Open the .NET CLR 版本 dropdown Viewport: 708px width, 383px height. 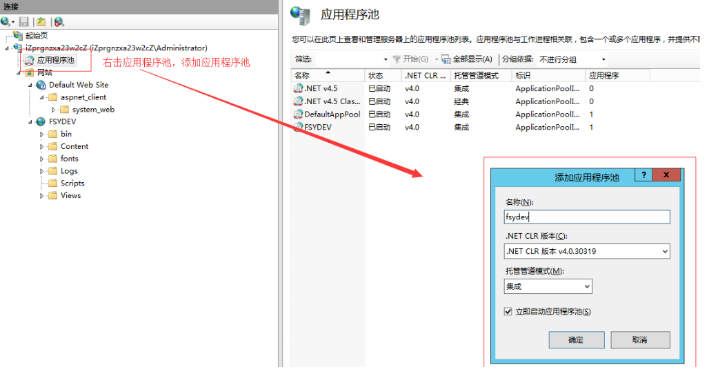click(x=587, y=251)
